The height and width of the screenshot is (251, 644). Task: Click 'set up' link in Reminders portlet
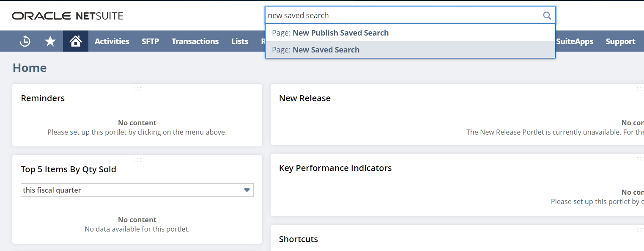(x=79, y=132)
